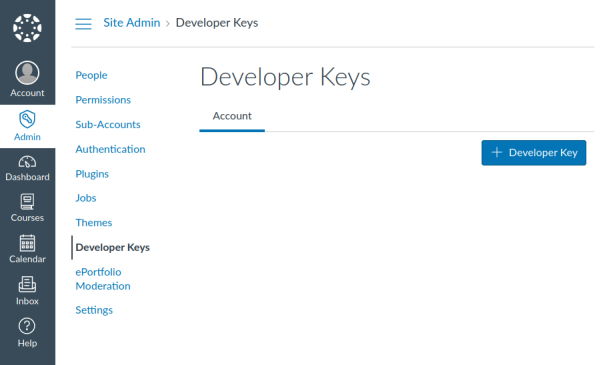
Task: Select the Admin shield icon
Action: (x=27, y=119)
